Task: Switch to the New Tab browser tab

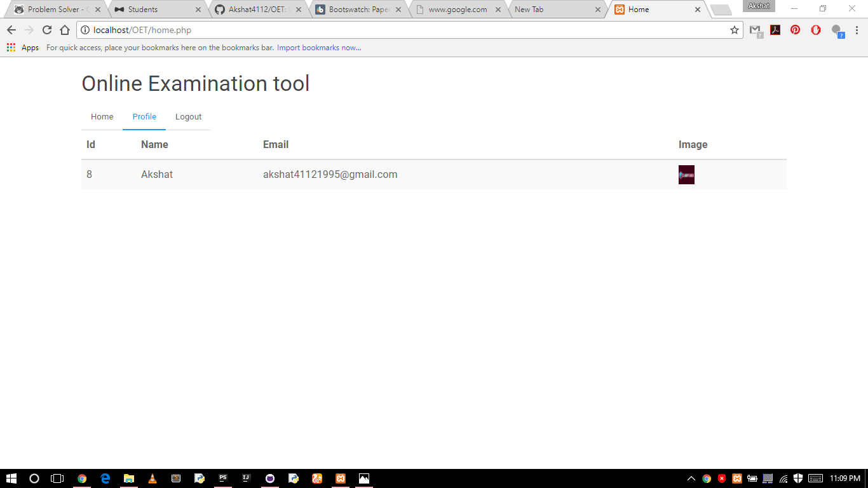Action: (558, 10)
